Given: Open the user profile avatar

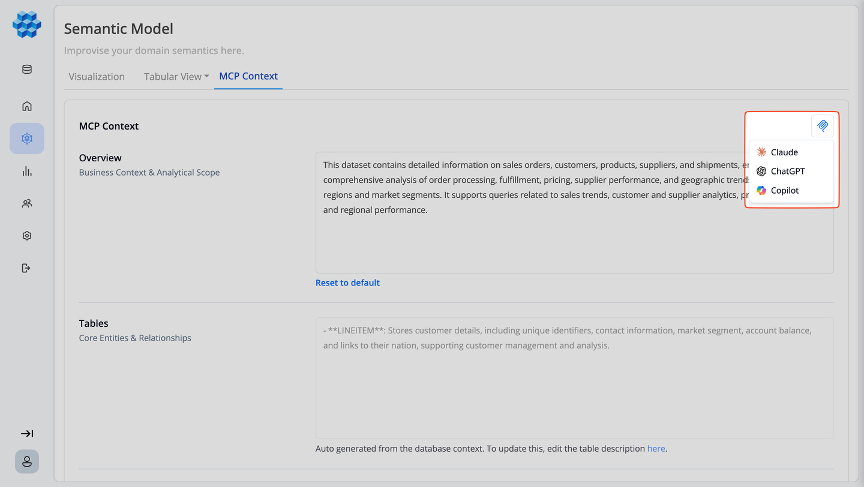Looking at the screenshot, I should pos(27,461).
